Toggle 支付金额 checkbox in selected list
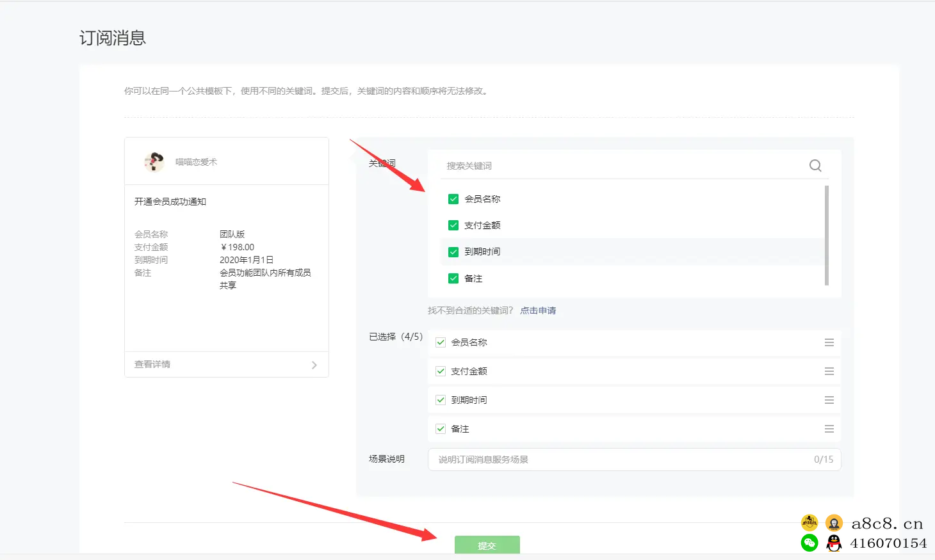 click(441, 371)
